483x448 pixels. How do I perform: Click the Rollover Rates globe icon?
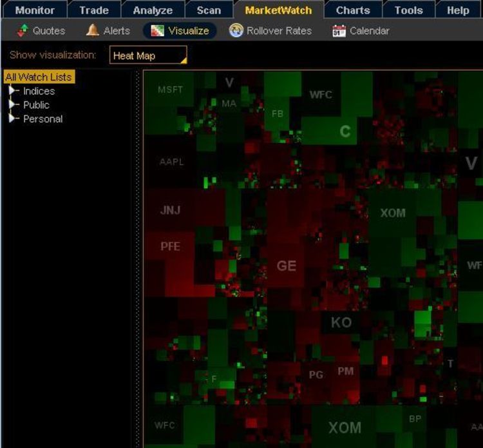(x=236, y=30)
